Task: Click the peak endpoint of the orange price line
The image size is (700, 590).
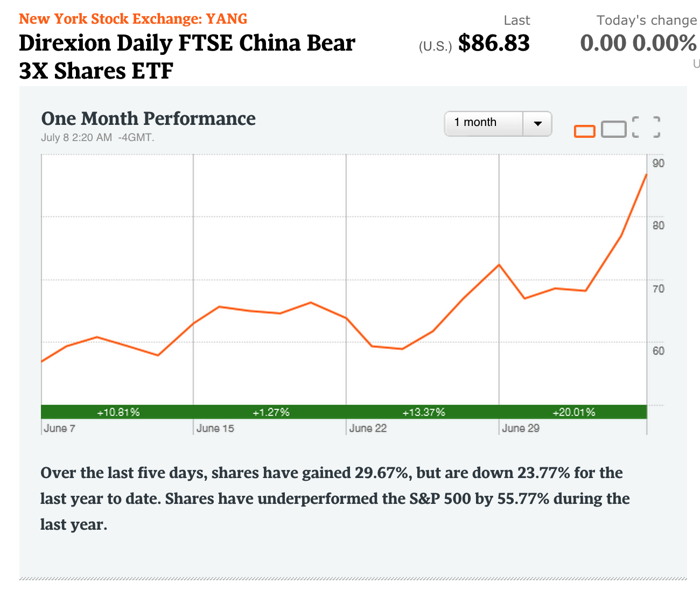Action: [x=646, y=175]
